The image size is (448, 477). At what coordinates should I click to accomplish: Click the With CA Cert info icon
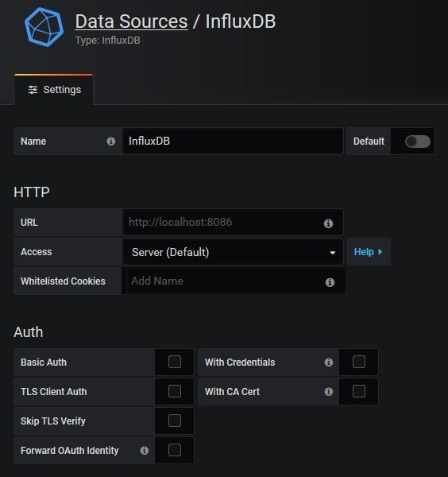tap(329, 391)
